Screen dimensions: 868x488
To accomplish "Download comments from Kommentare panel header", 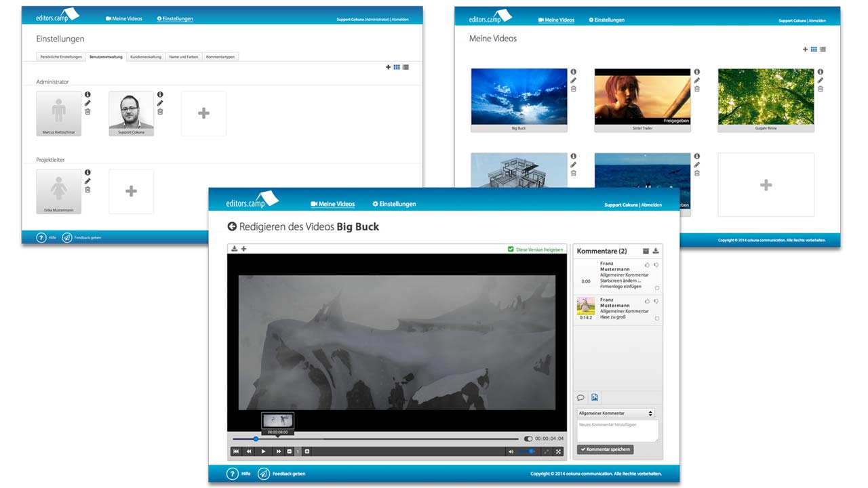I will pos(656,251).
